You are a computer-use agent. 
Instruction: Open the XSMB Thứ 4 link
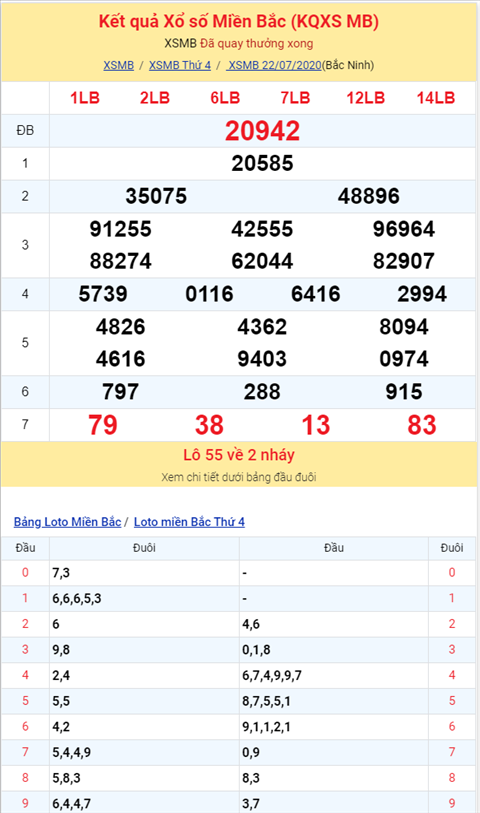[180, 65]
